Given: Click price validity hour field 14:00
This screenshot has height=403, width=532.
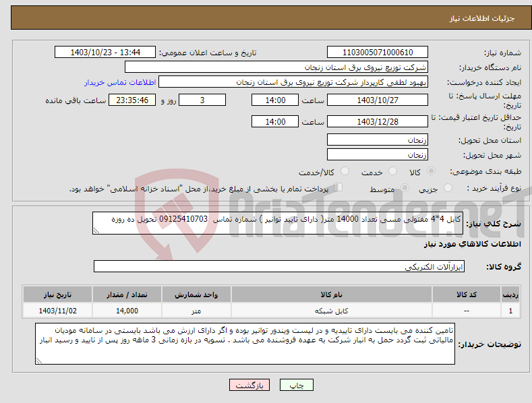Looking at the screenshot, I should [275, 121].
